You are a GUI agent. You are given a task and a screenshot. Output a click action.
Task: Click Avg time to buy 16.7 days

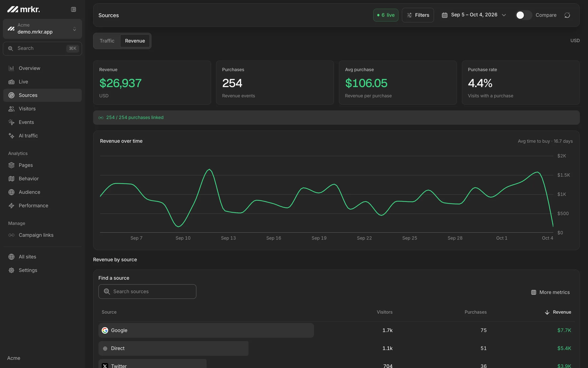(x=545, y=141)
